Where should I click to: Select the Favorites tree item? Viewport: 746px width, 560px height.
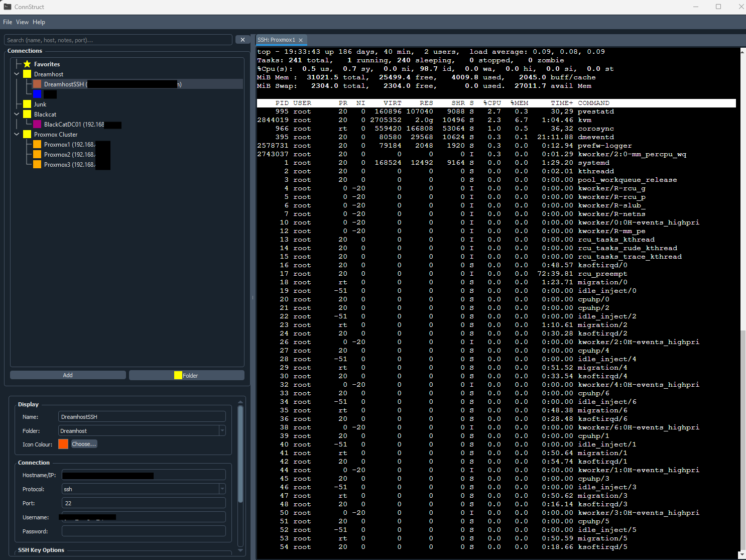pyautogui.click(x=47, y=64)
